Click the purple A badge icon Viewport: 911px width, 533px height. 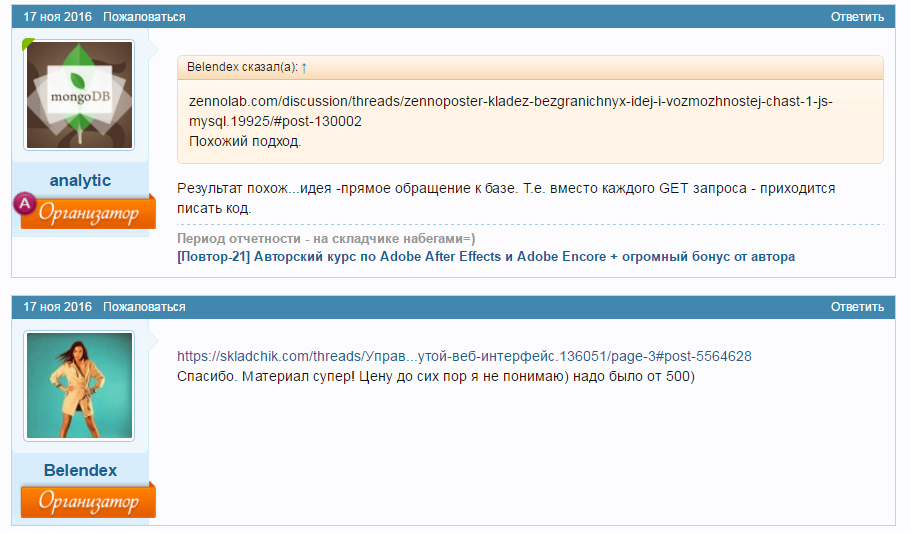(24, 203)
